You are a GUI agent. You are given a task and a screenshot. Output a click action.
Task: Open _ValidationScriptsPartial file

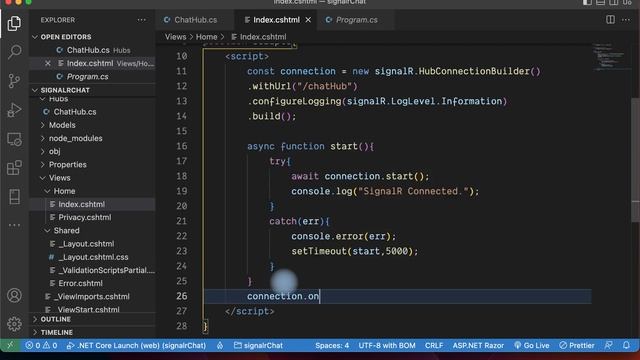106,270
